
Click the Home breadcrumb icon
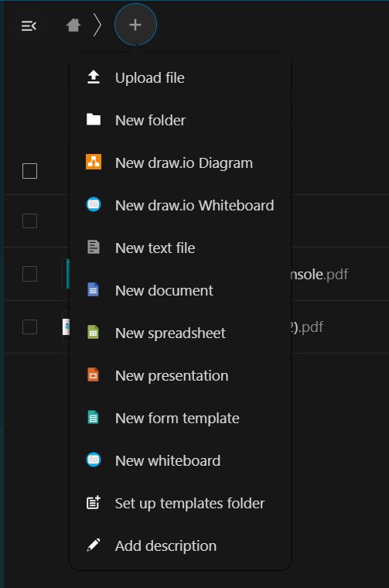[x=73, y=26]
